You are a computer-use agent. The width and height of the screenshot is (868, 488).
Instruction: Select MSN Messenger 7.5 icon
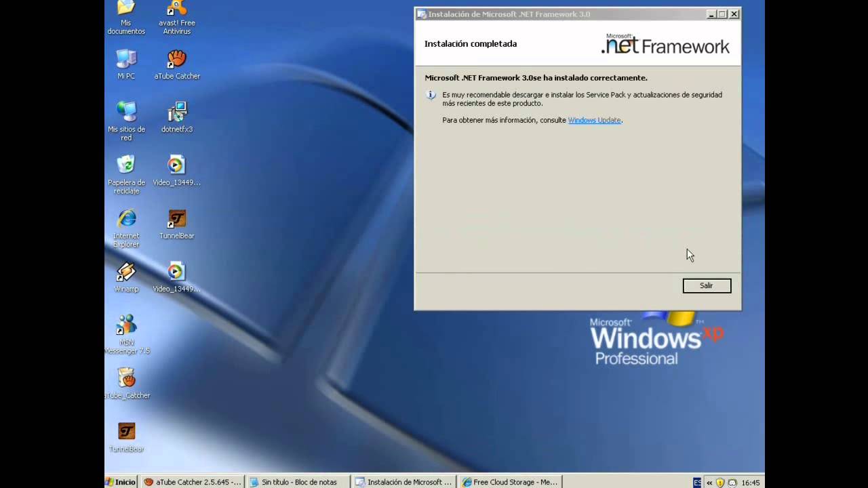(126, 335)
